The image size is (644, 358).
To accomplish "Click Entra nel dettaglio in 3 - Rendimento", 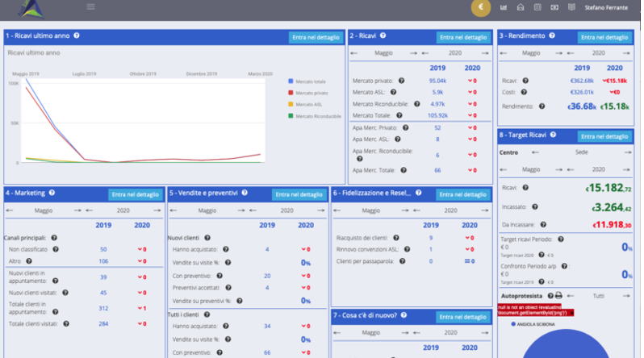I will [604, 37].
